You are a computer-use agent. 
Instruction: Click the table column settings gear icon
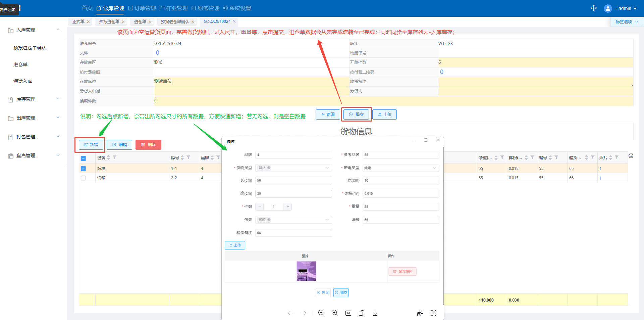tap(631, 156)
